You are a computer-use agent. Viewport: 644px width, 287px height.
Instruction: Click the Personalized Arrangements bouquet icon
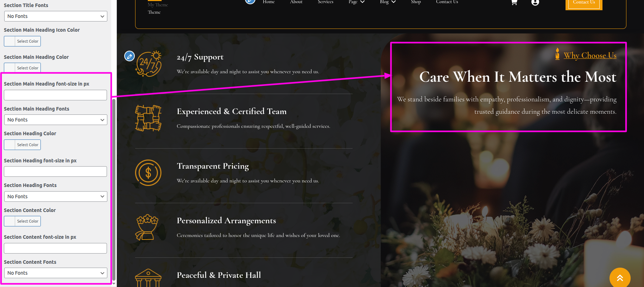[147, 227]
